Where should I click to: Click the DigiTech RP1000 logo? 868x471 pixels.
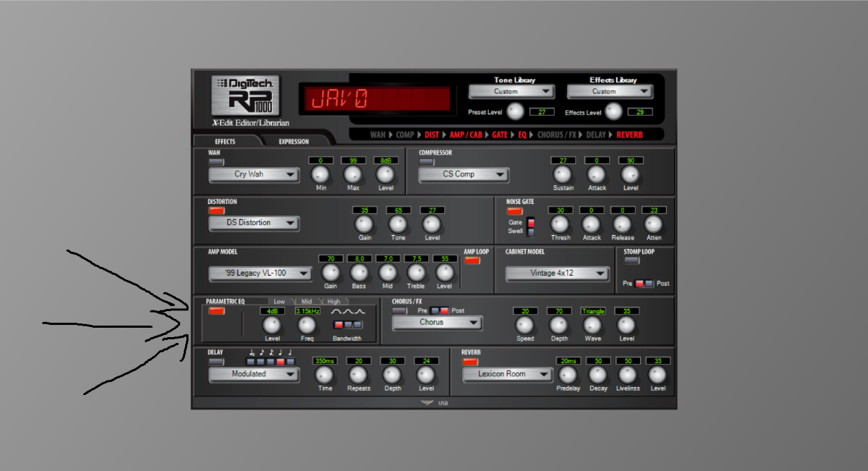tap(246, 96)
